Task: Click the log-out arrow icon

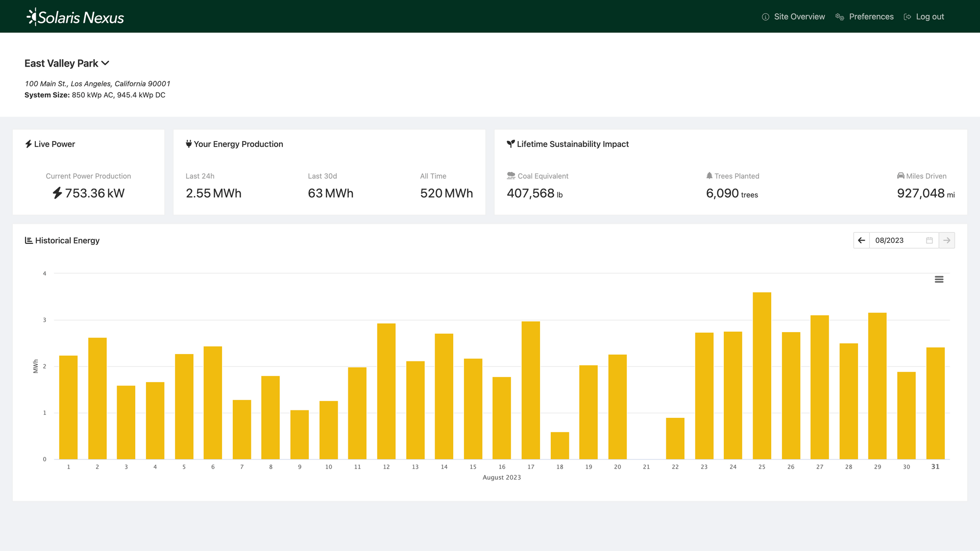Action: click(907, 16)
